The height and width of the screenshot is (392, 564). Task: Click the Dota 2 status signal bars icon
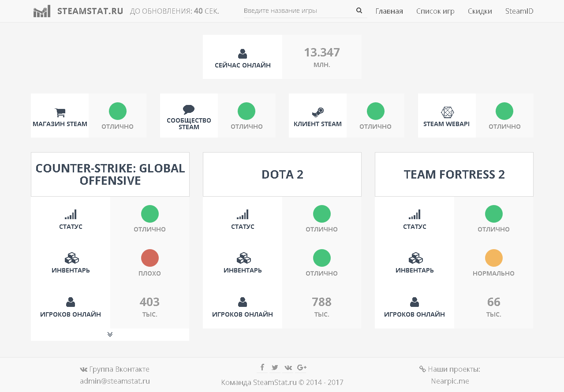(243, 215)
